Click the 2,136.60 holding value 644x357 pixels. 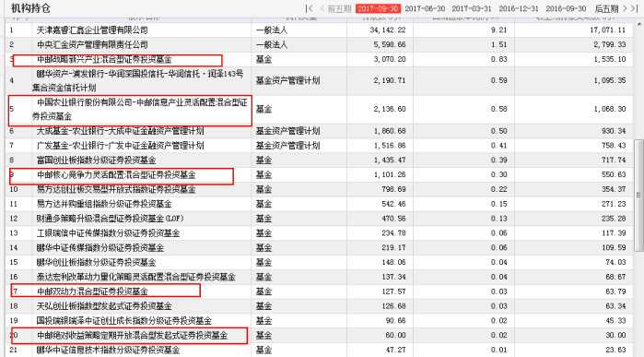[x=390, y=109]
